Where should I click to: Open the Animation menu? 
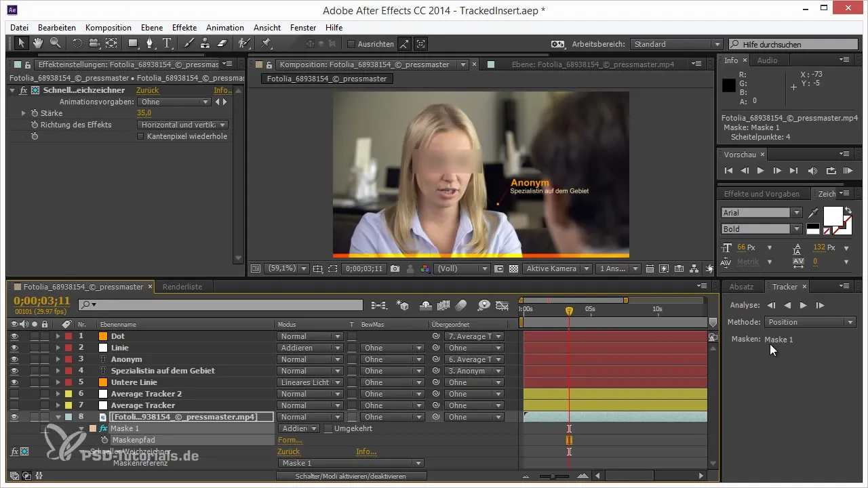tap(225, 28)
